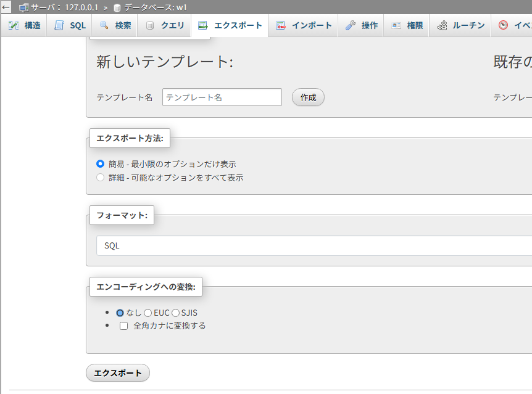Click the インポート tab icon
Screen dimensions: 532x394
(281, 26)
